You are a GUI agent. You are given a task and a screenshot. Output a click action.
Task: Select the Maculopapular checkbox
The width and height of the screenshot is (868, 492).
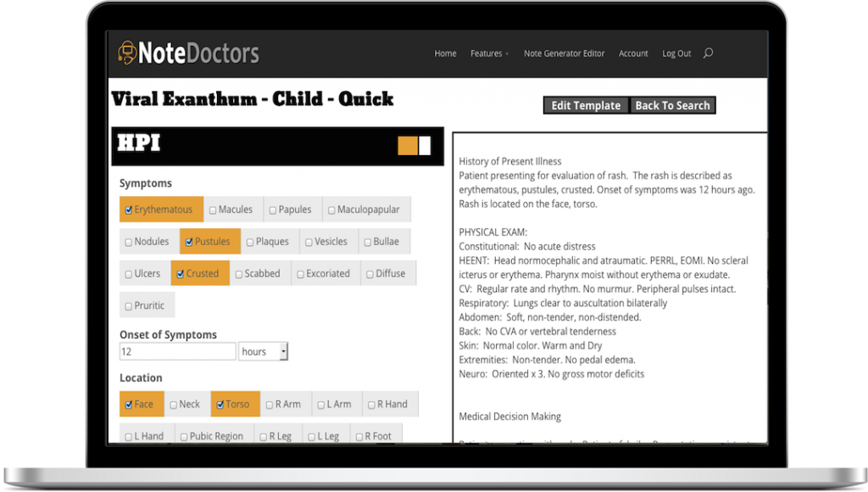click(331, 210)
